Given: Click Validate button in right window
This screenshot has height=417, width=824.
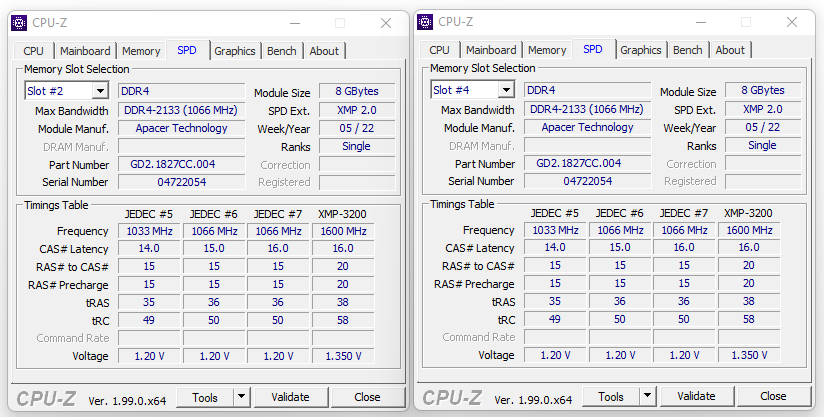Looking at the screenshot, I should point(696,396).
